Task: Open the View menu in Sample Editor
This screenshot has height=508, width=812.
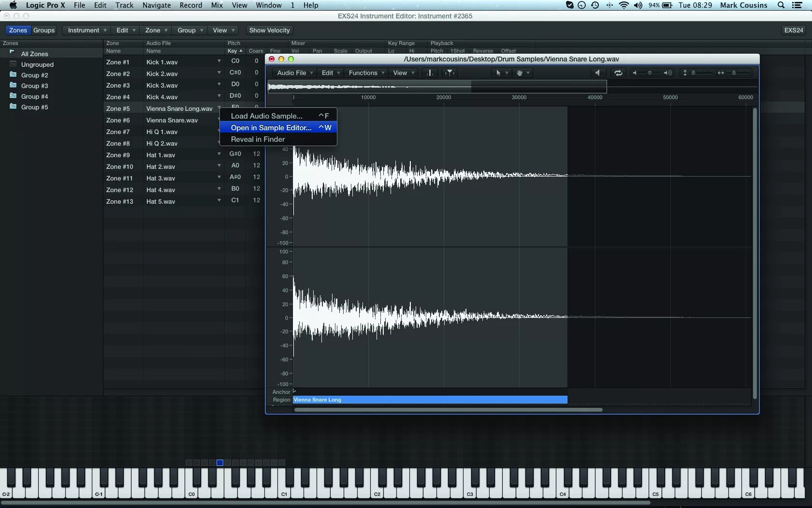Action: (404, 73)
